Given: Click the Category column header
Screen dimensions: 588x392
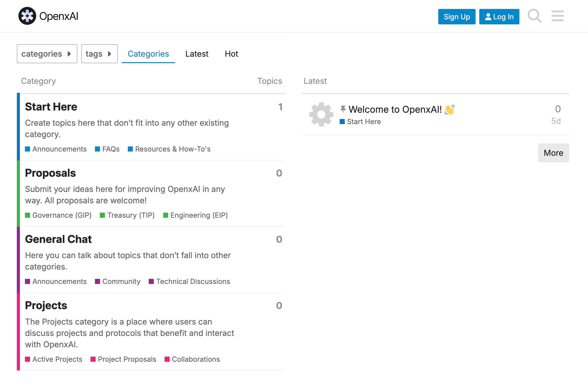Looking at the screenshot, I should [39, 81].
